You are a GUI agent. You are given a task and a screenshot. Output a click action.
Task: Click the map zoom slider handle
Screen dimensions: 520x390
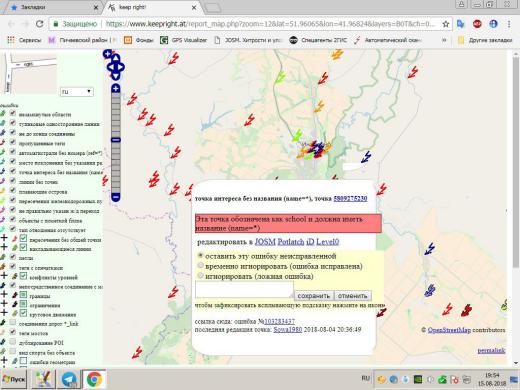pyautogui.click(x=116, y=140)
